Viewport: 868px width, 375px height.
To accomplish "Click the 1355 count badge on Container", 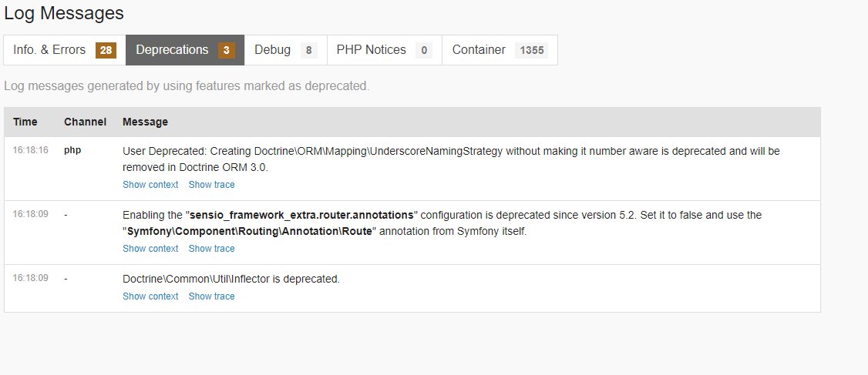I will coord(532,51).
